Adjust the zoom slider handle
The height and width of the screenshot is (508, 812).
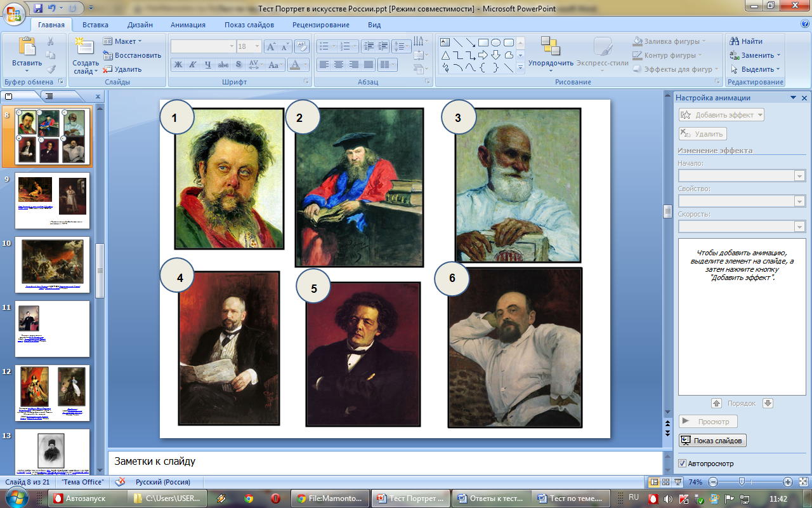pyautogui.click(x=740, y=482)
